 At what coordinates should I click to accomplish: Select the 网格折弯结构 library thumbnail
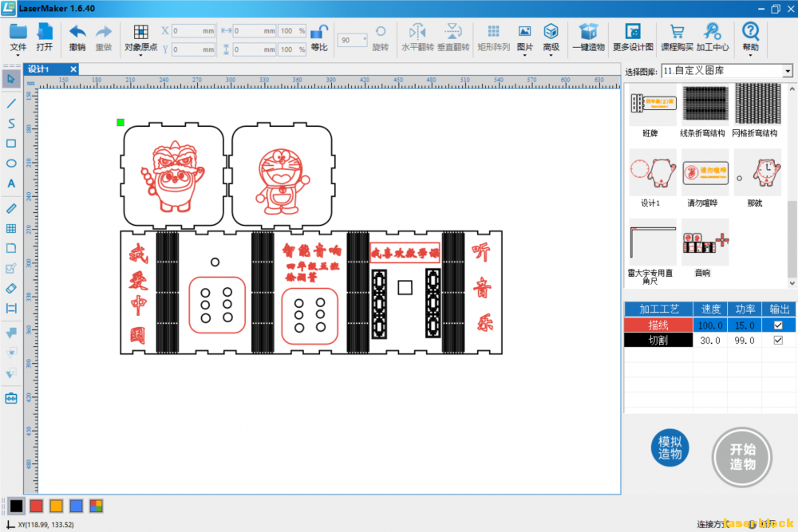click(x=757, y=105)
